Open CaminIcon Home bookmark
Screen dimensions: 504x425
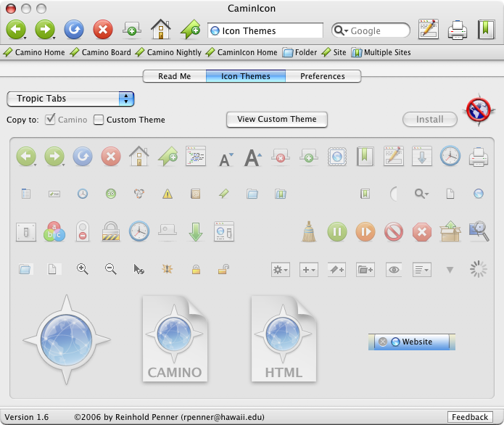(241, 52)
